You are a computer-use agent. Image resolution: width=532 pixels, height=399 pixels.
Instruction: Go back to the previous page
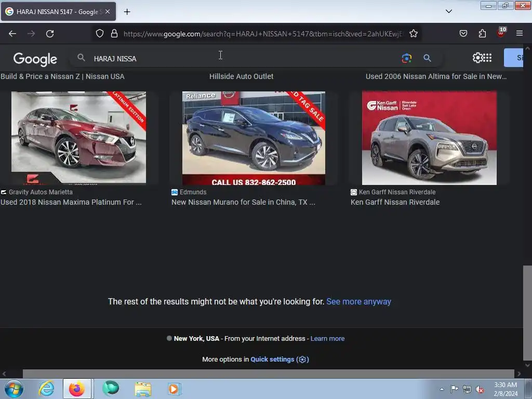[x=12, y=34]
